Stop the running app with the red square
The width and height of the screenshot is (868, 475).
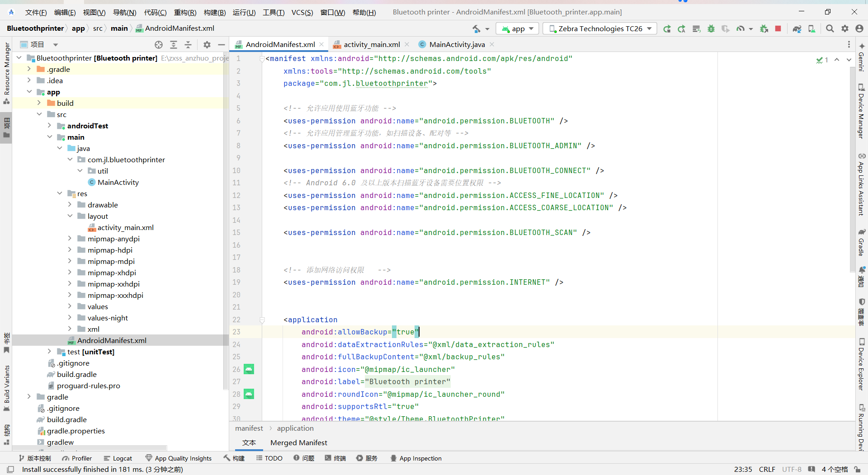pos(778,28)
